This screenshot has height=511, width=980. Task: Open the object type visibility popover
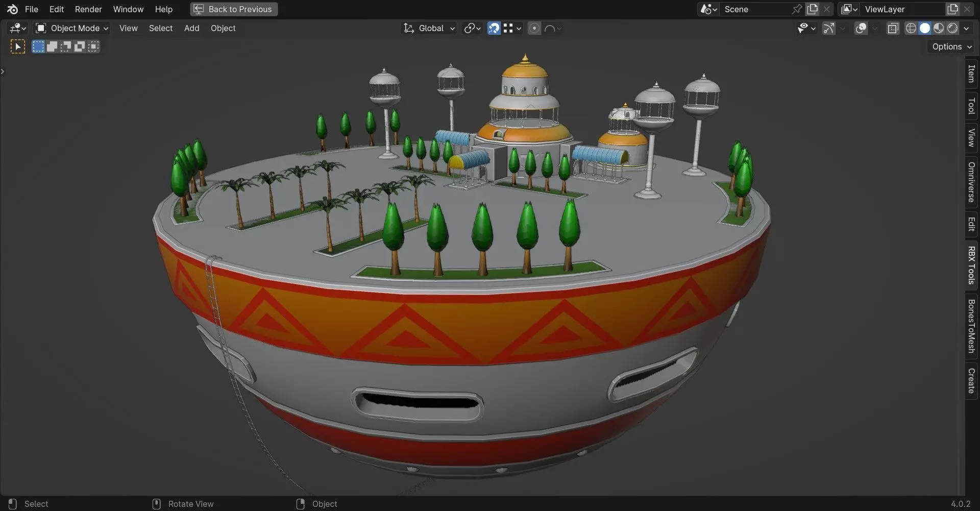pyautogui.click(x=806, y=28)
